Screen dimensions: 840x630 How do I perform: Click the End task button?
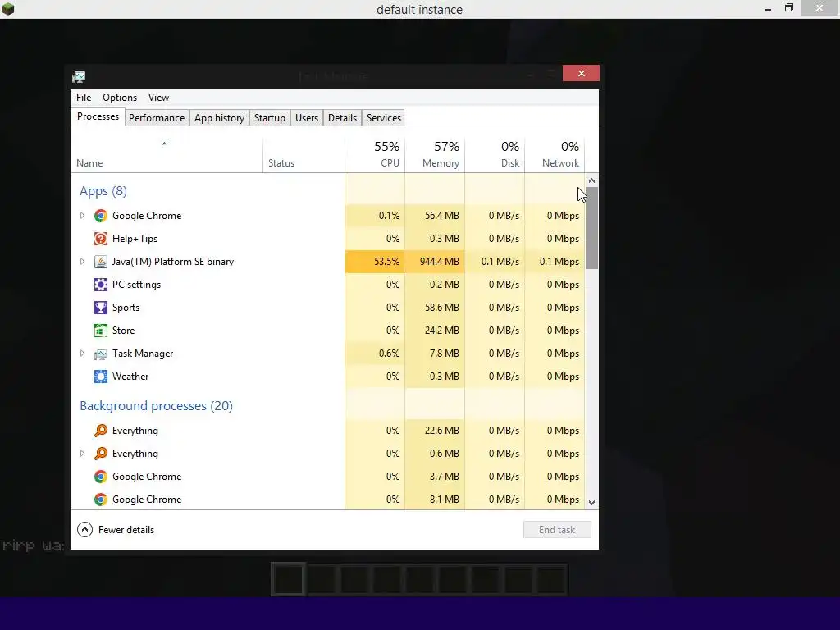pos(557,530)
